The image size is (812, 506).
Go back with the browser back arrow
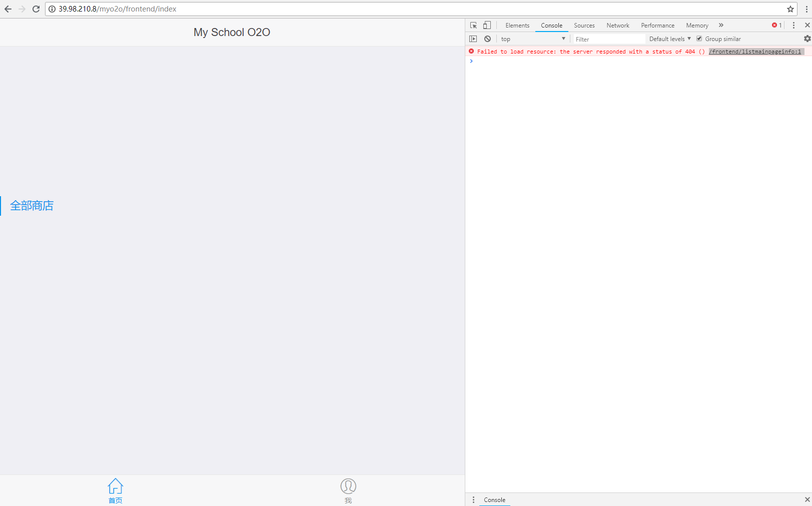(8, 9)
